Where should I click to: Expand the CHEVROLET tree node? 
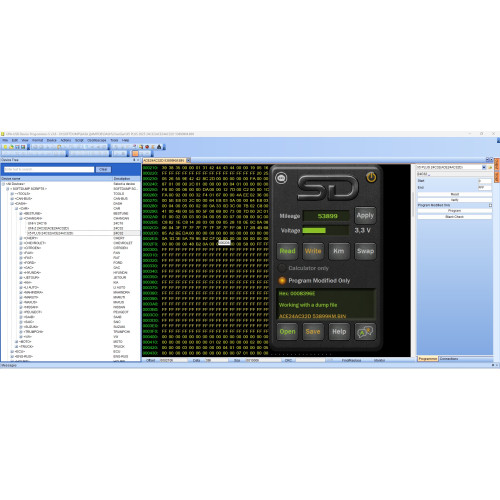(x=21, y=243)
